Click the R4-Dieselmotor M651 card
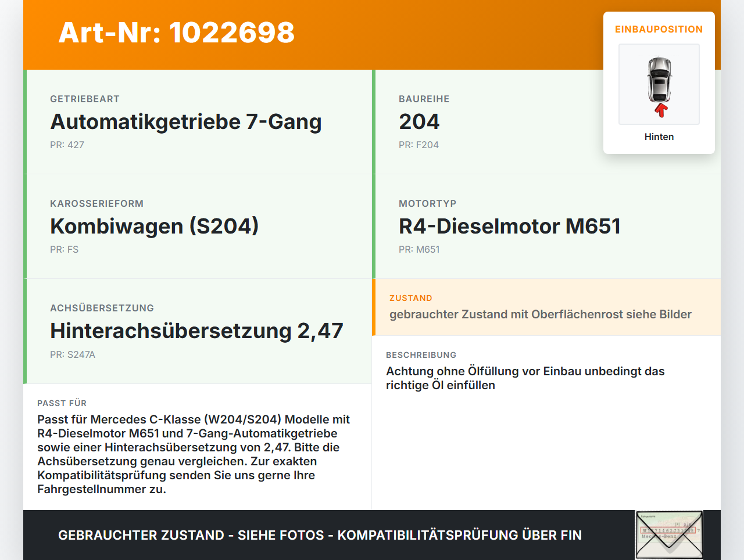This screenshot has height=560, width=744. [509, 226]
